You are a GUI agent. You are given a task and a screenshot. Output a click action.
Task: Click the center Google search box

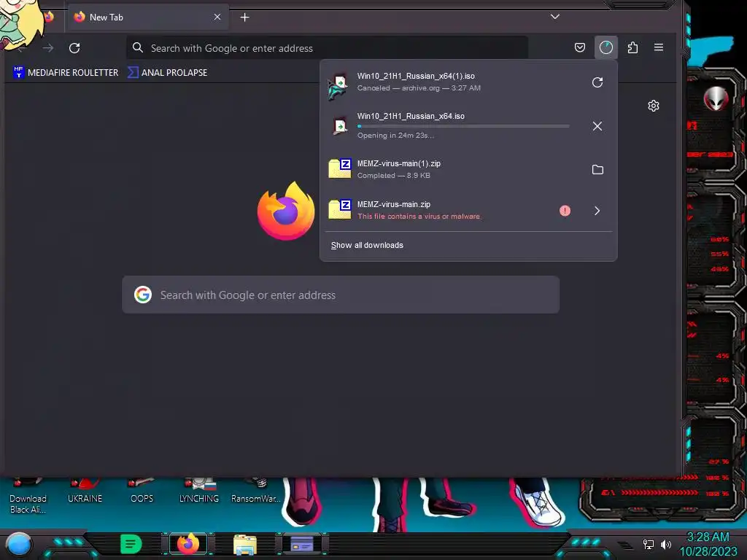[341, 295]
